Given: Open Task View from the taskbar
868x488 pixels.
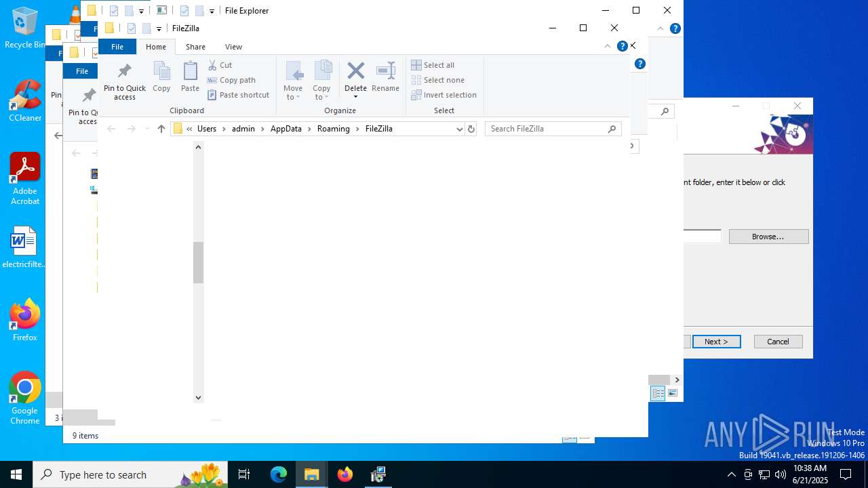Looking at the screenshot, I should [x=244, y=474].
